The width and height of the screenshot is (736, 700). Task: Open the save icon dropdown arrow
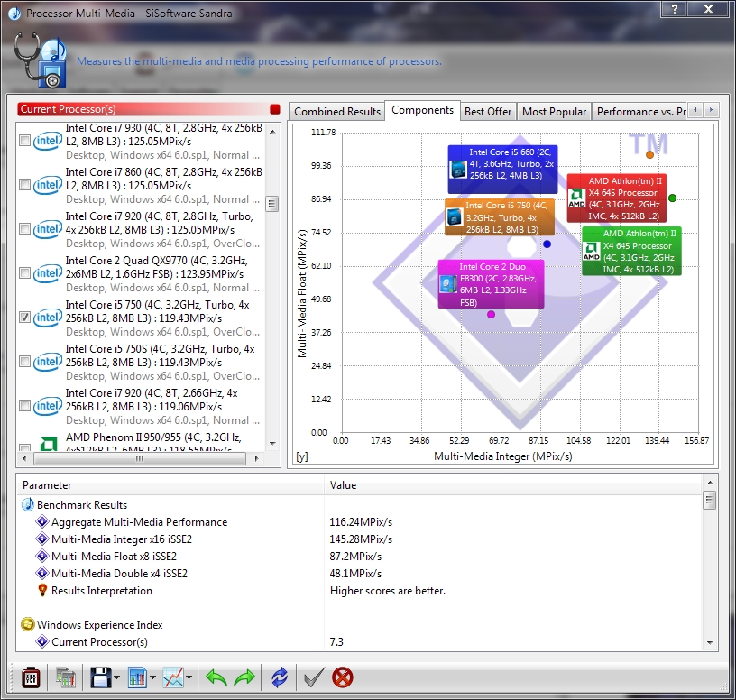(x=117, y=677)
